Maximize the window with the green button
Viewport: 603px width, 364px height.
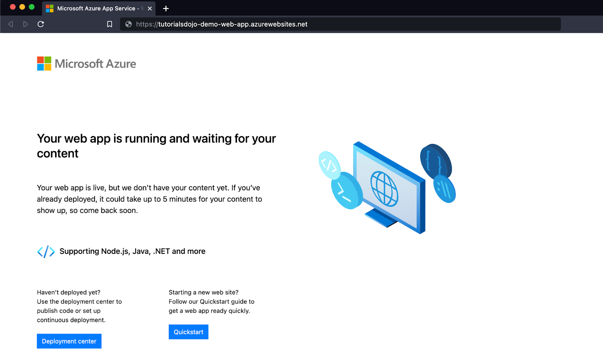[32, 7]
